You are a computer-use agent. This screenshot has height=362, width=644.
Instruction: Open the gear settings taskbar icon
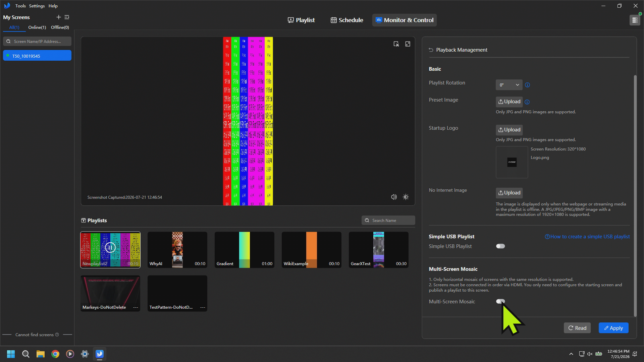pyautogui.click(x=85, y=354)
